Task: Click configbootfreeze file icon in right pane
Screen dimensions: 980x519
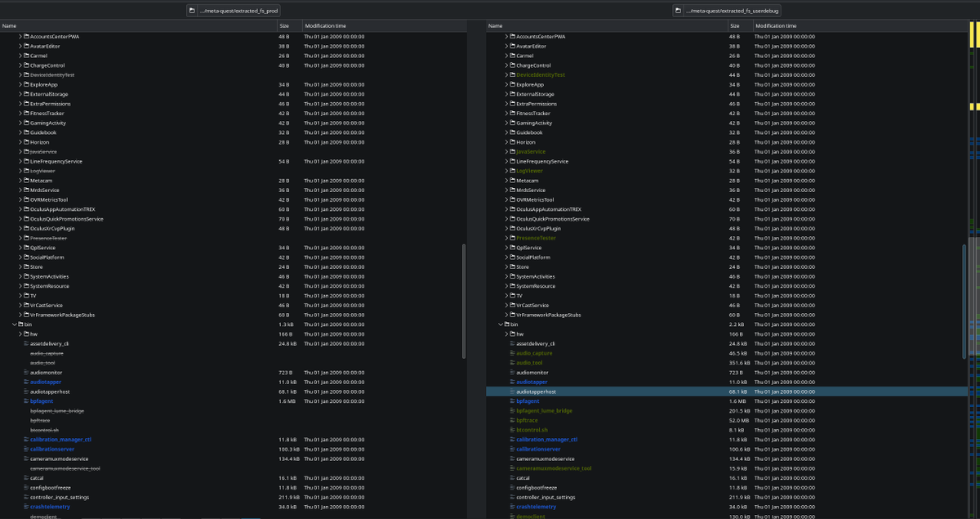Action: point(513,488)
